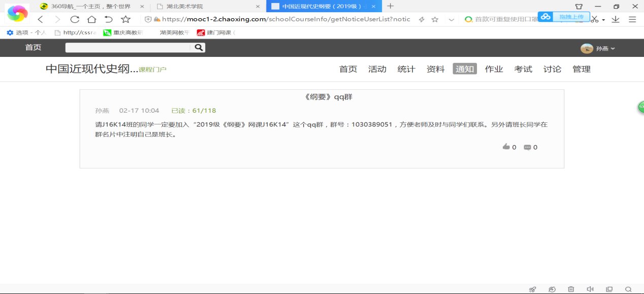Click the site search input field
The height and width of the screenshot is (294, 644).
(129, 47)
